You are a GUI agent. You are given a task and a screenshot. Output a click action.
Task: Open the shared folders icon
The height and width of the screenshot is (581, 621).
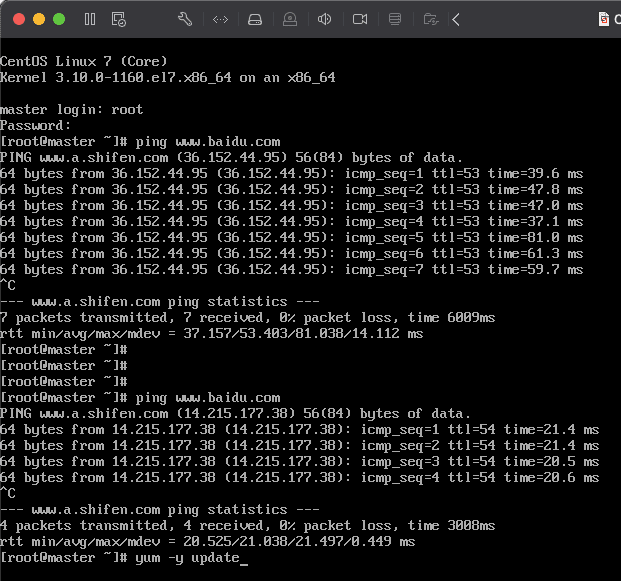click(x=430, y=19)
